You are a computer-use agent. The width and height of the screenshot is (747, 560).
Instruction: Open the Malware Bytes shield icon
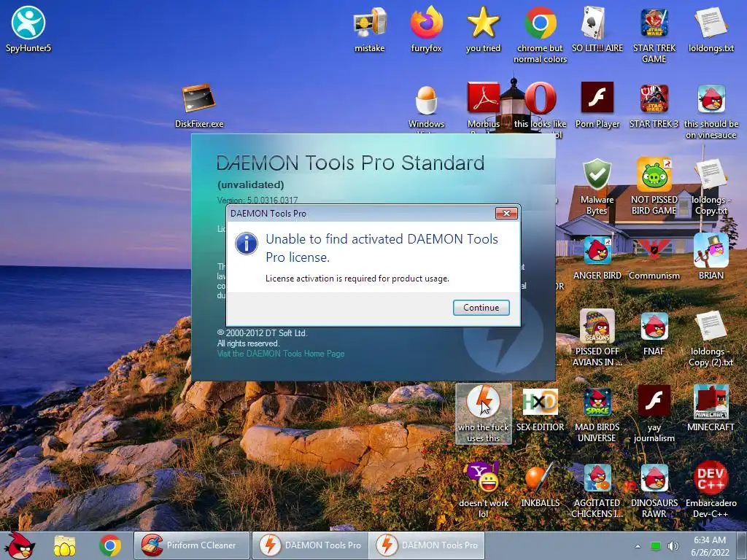point(597,186)
